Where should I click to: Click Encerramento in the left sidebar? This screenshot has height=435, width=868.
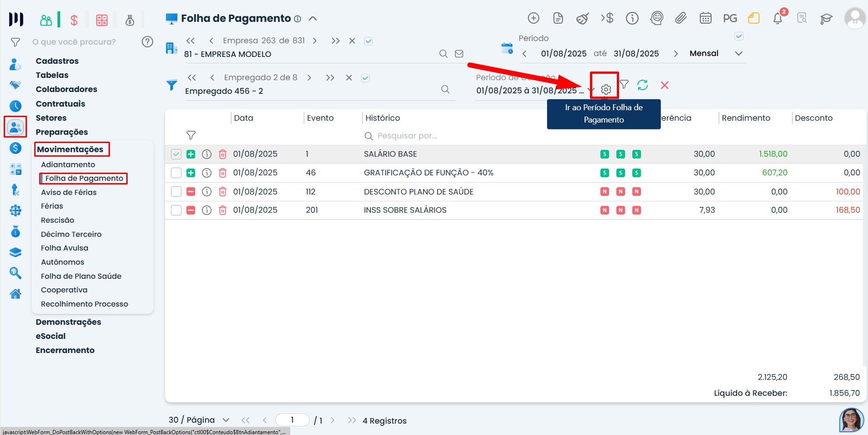[65, 350]
